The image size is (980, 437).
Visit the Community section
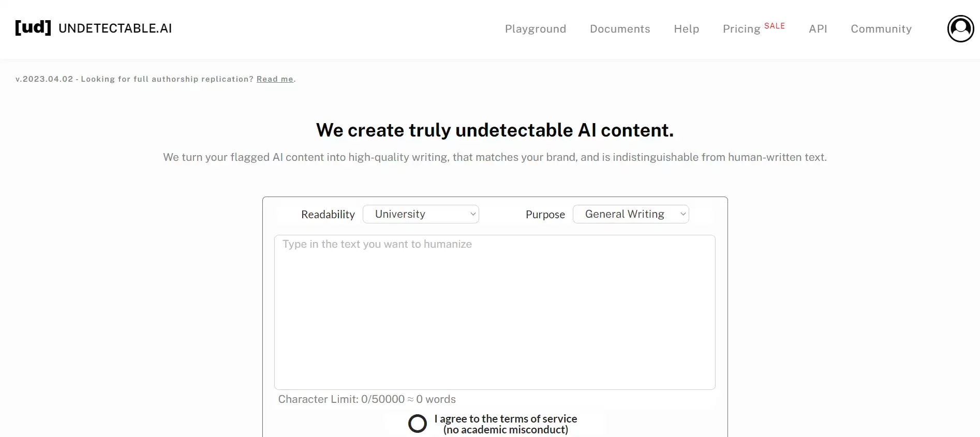click(881, 29)
